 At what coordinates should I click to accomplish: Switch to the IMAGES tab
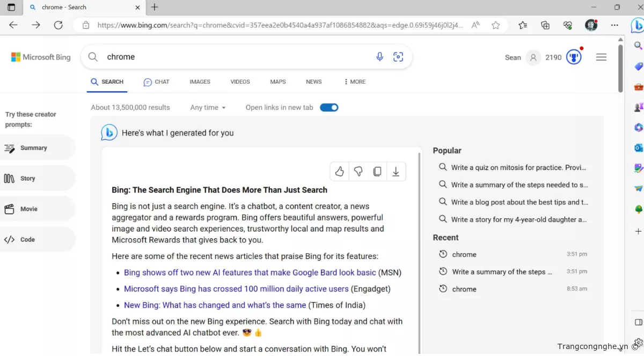[200, 82]
